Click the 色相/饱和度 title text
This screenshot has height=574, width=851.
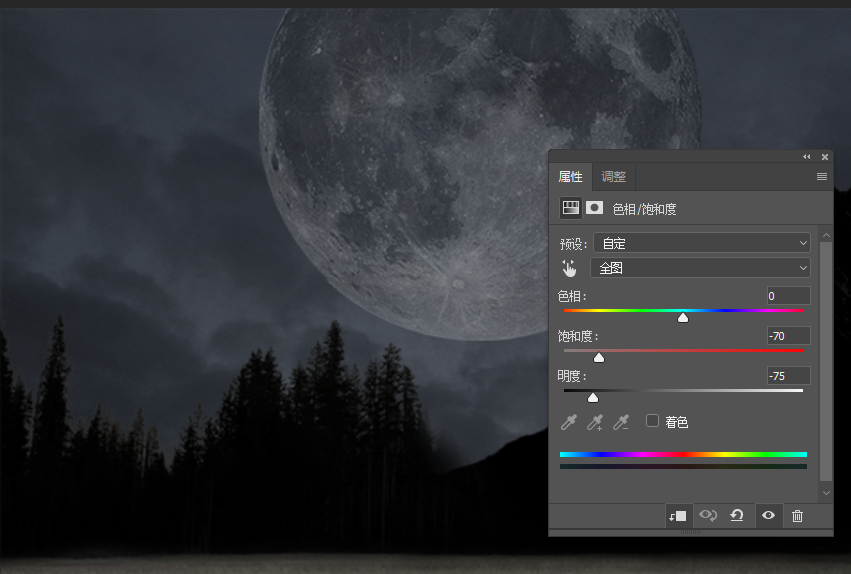644,209
